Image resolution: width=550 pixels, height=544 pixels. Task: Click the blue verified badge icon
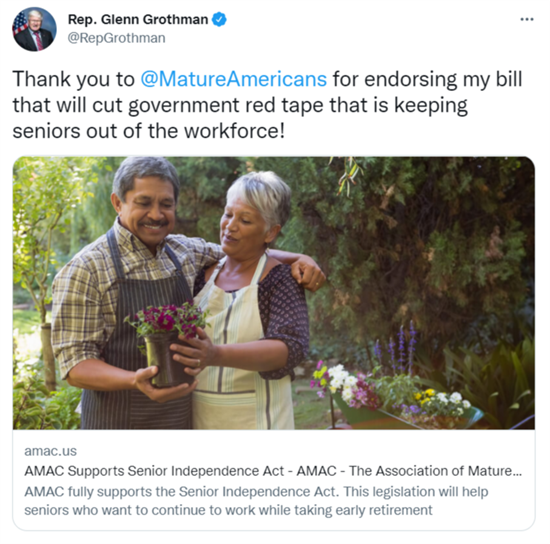pos(219,19)
